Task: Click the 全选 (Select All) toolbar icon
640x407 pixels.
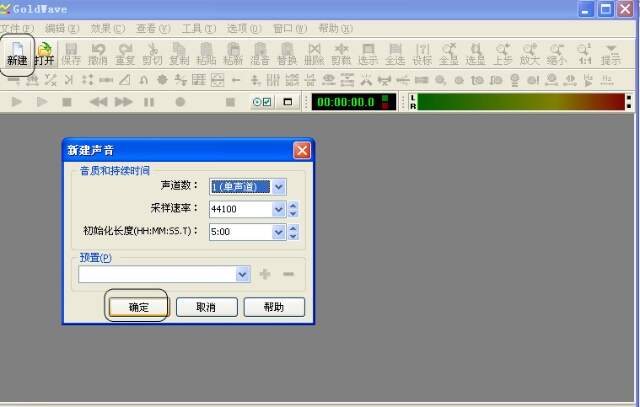Action: tap(395, 54)
